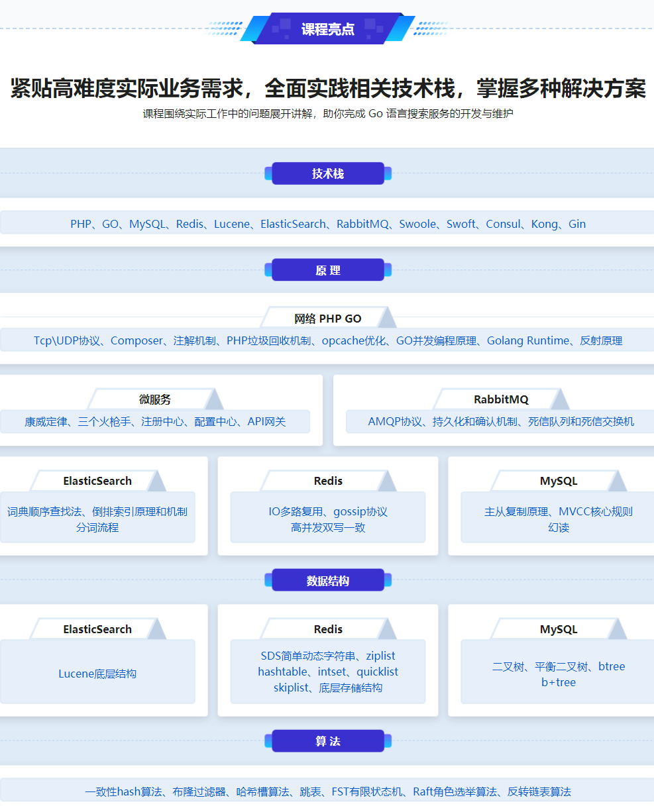Click the text 二叉树、平衡二叉树、btree
Viewport: 654px width, 812px height.
tap(559, 666)
